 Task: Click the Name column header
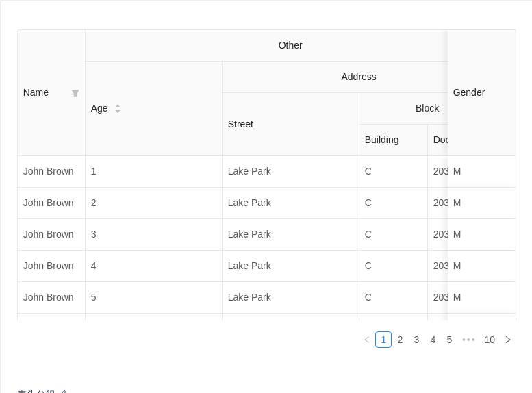51,92
